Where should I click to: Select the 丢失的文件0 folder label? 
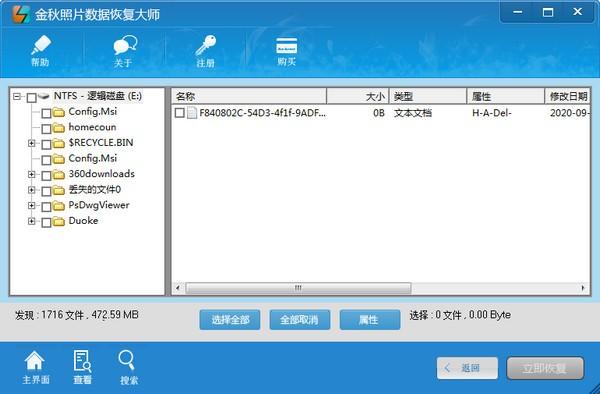[x=95, y=190]
